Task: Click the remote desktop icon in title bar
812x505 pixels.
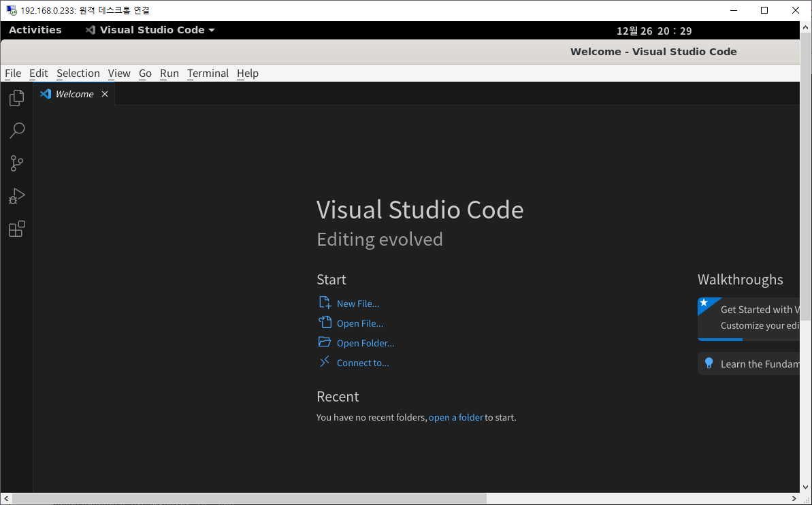Action: click(11, 10)
